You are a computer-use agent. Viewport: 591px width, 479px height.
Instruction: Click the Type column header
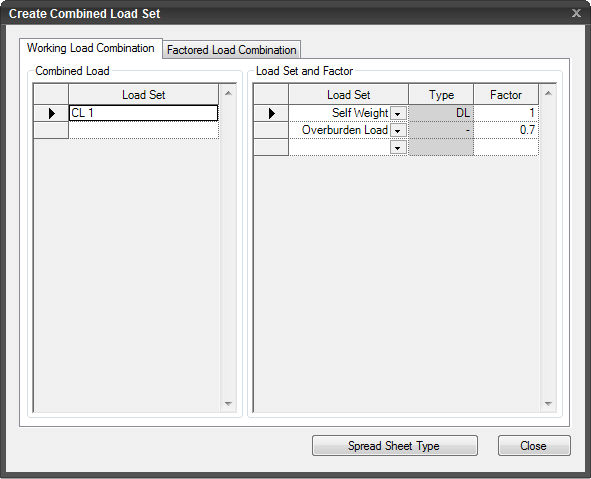pyautogui.click(x=441, y=95)
